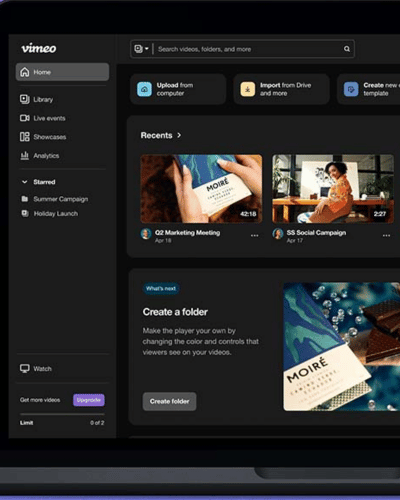Click the Showcases grid icon

(25, 137)
